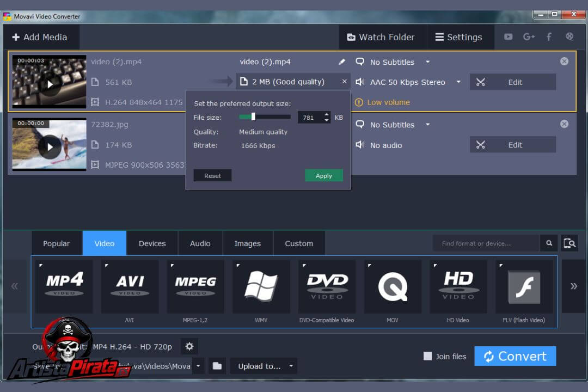Switch to the Audio tab
The height and width of the screenshot is (392, 588).
pyautogui.click(x=200, y=243)
